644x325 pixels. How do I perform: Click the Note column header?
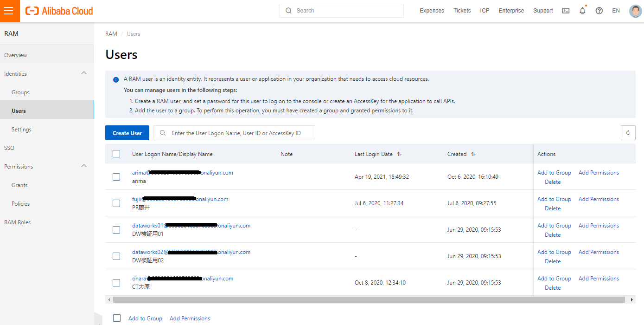(287, 154)
